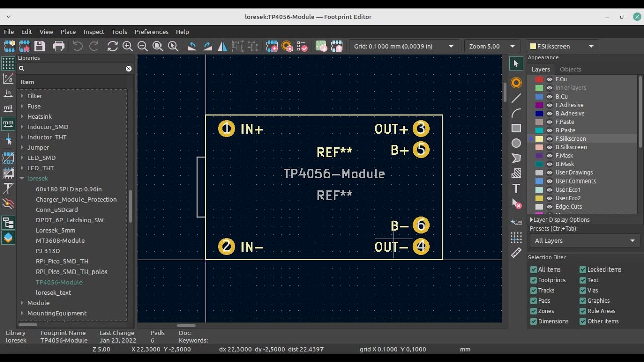Click the F.Mask layer color swatch

tap(539, 156)
